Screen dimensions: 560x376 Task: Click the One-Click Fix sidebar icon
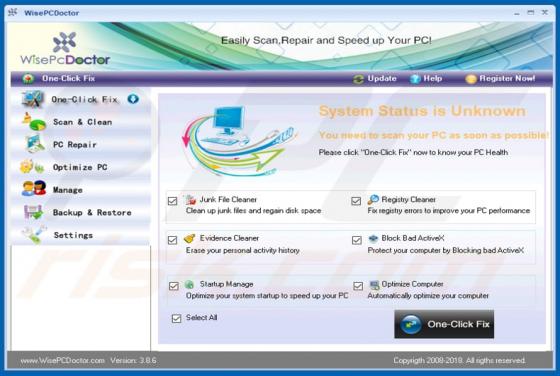coord(33,99)
